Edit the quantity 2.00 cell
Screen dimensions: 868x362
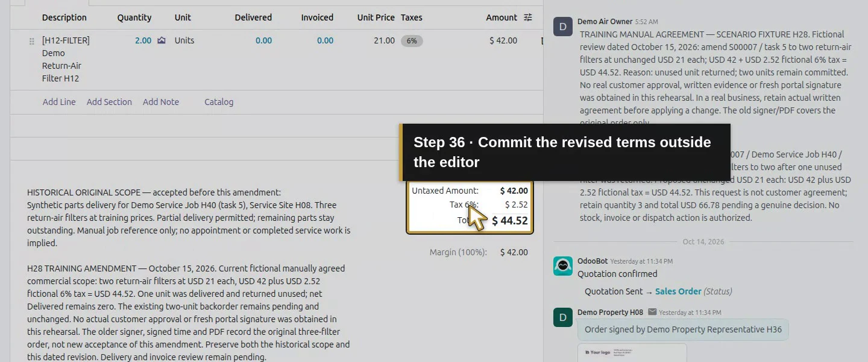(x=143, y=40)
